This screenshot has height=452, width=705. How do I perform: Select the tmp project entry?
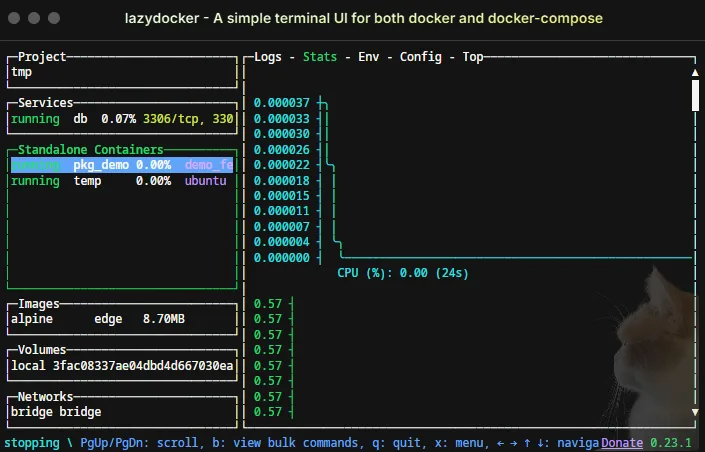click(x=22, y=72)
